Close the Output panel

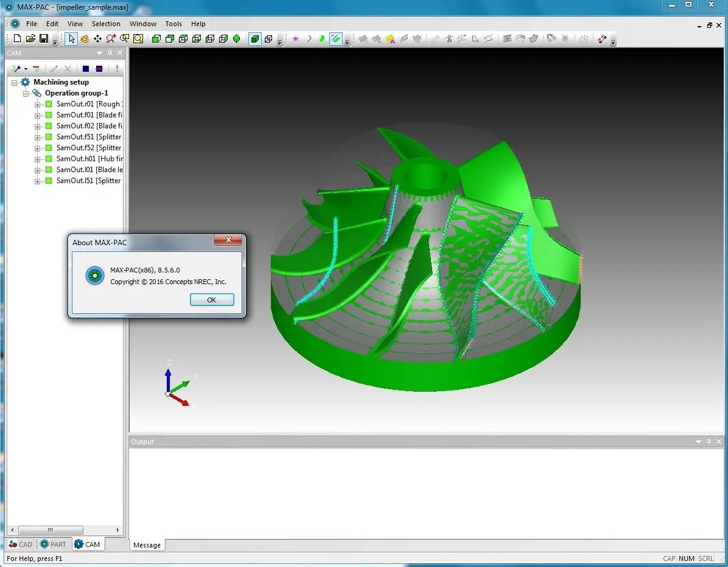(719, 442)
